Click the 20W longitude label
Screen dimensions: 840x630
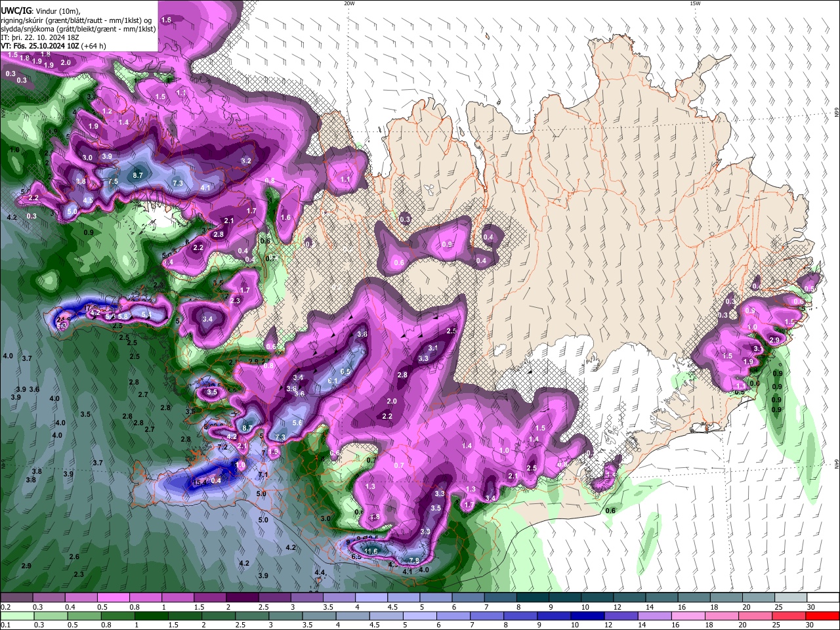pyautogui.click(x=349, y=3)
